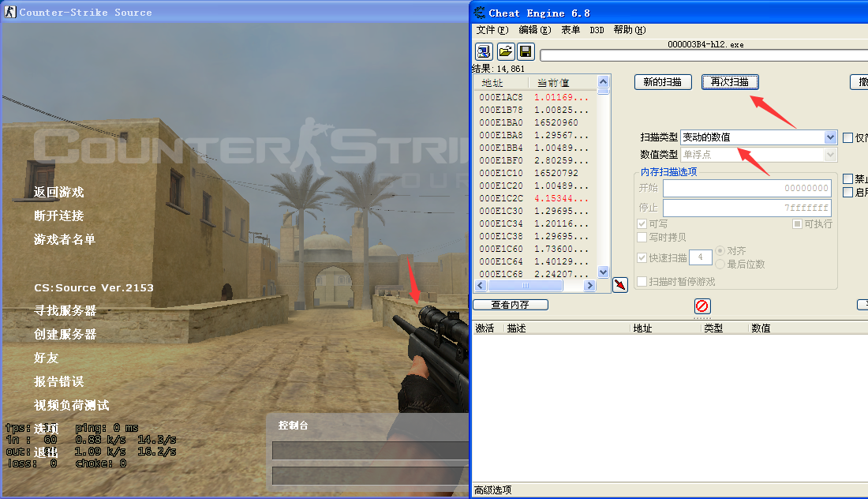Image resolution: width=868 pixels, height=499 pixels.
Task: Save the cheat table using disk icon
Action: coord(526,51)
